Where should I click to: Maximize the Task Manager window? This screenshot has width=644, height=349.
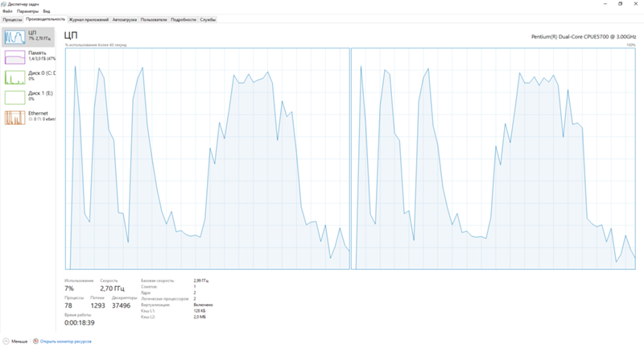pyautogui.click(x=621, y=3)
